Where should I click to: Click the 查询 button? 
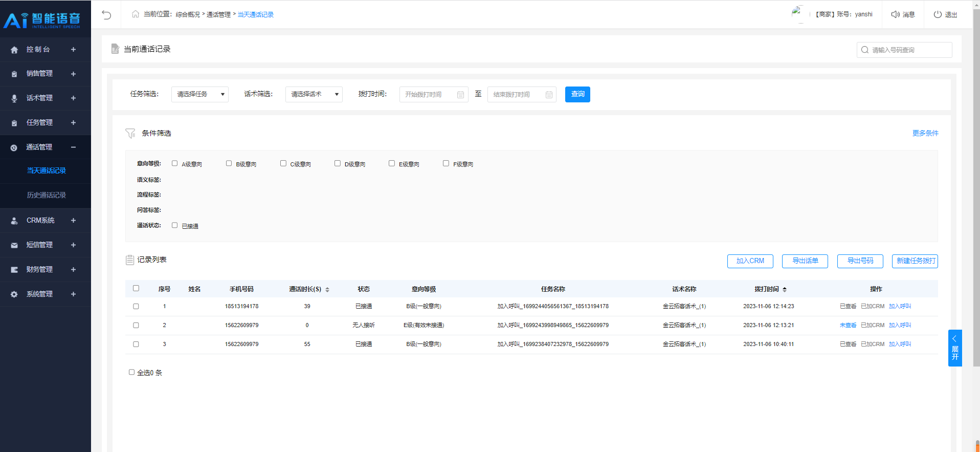pyautogui.click(x=577, y=94)
